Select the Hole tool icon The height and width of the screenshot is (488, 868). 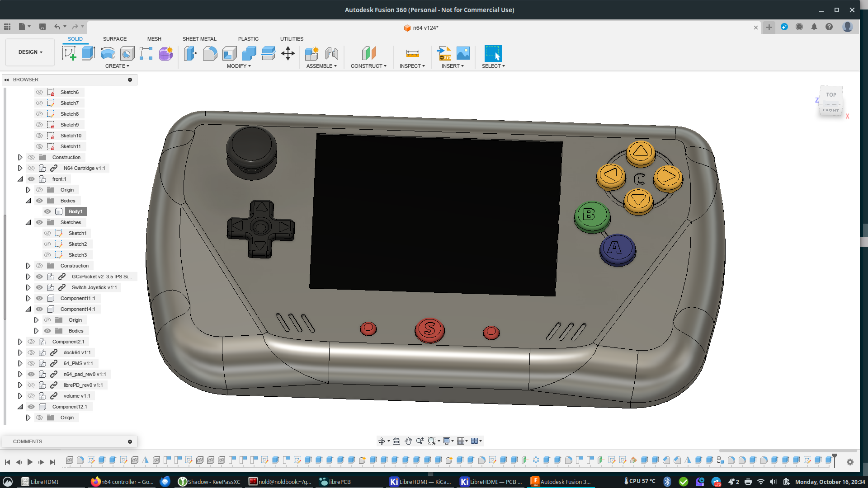coord(127,53)
